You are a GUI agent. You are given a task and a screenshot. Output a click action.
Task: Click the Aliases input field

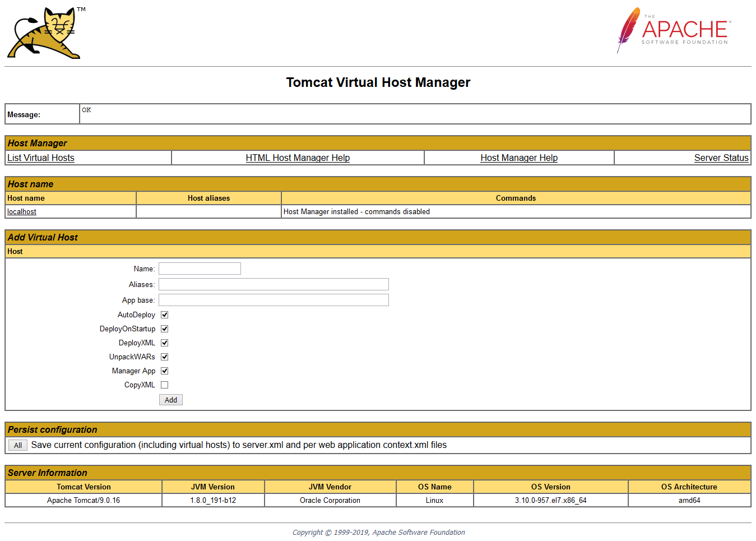pos(273,284)
